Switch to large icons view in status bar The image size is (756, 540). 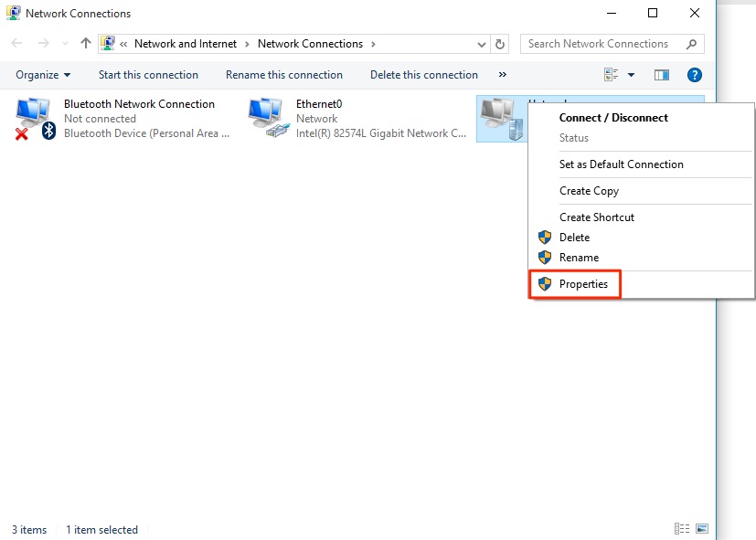point(701,529)
